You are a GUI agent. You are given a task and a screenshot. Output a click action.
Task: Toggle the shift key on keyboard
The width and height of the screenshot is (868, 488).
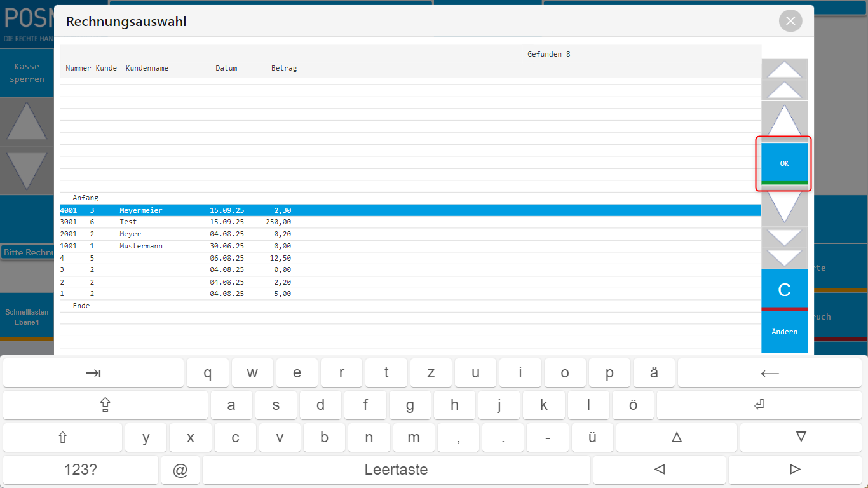(x=62, y=437)
